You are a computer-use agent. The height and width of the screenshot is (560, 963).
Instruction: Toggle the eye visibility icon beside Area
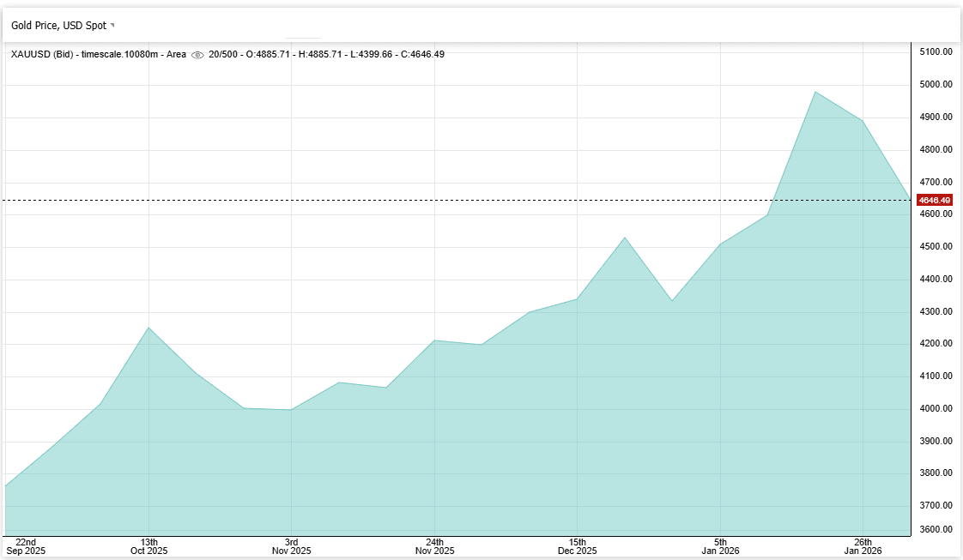[x=197, y=55]
